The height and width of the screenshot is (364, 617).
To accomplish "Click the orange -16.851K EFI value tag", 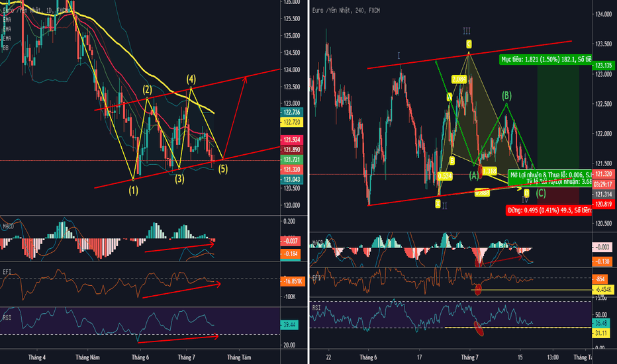I will 293,281.
